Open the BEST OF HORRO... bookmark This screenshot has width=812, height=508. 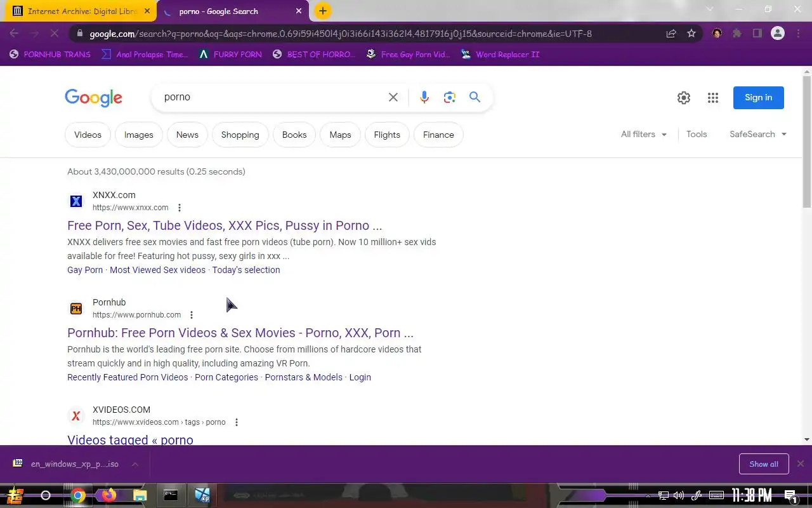click(x=313, y=55)
